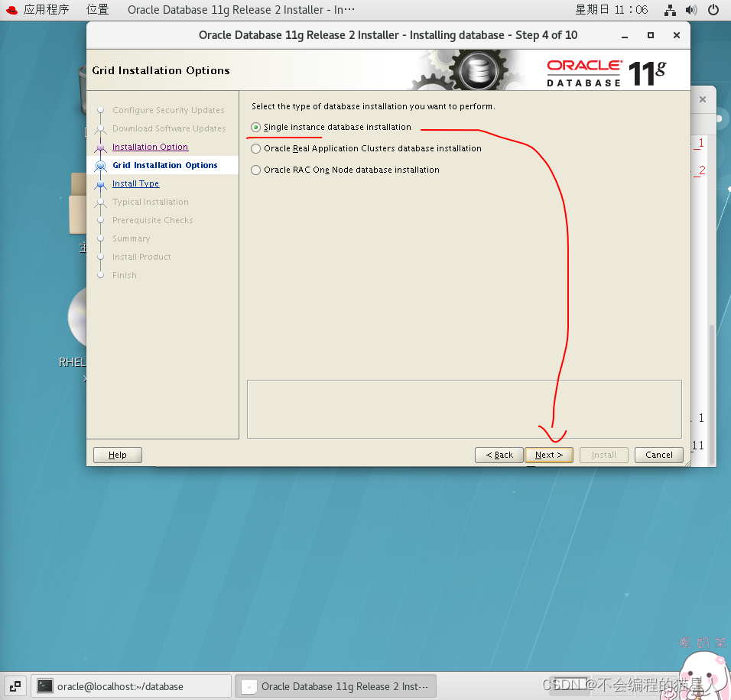
Task: Click the network status icon
Action: click(x=670, y=10)
